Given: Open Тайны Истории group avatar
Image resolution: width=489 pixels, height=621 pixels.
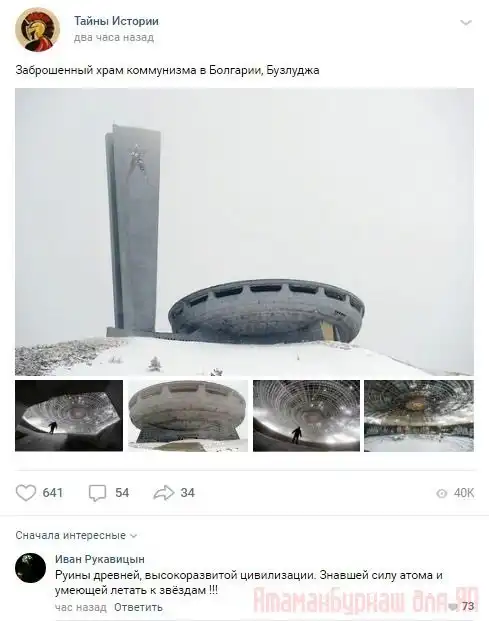Looking at the screenshot, I should coord(37,29).
